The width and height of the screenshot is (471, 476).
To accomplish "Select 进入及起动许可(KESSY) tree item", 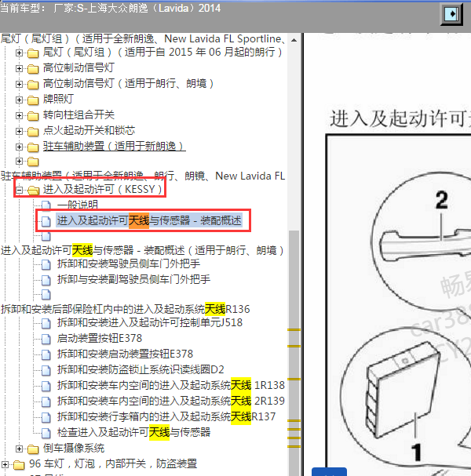I will [x=102, y=189].
